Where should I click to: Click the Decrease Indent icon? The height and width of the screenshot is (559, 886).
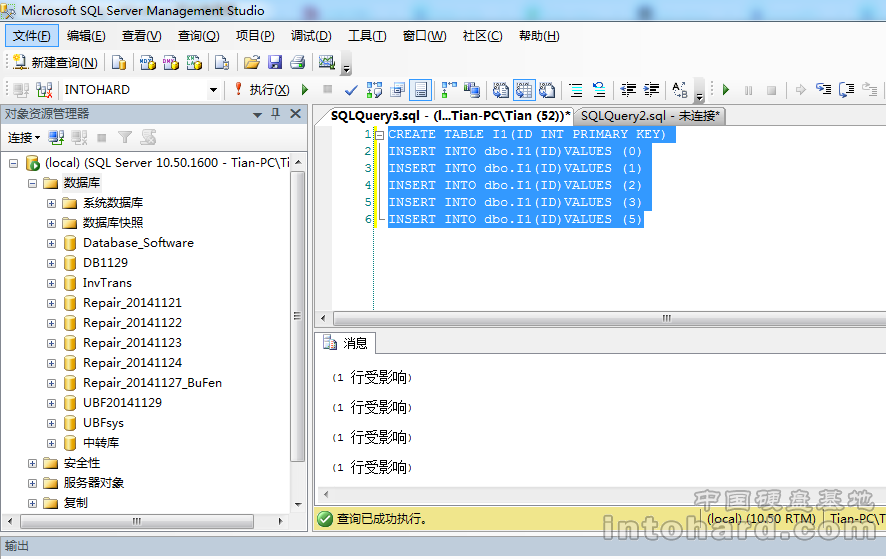tap(628, 90)
